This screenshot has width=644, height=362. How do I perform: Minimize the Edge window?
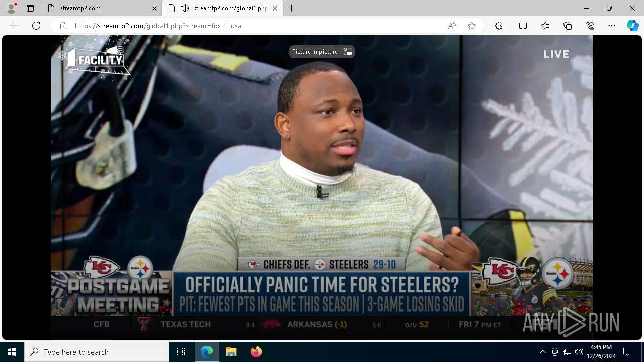pyautogui.click(x=586, y=8)
